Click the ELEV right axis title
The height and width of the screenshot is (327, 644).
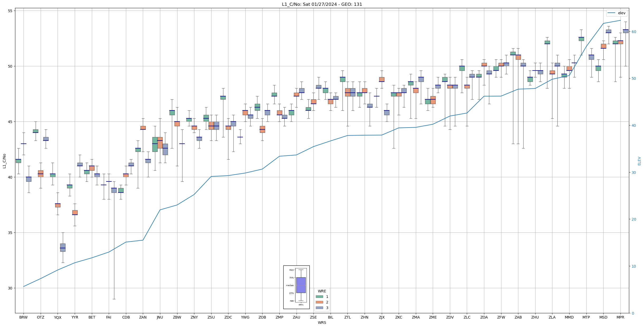(x=639, y=161)
